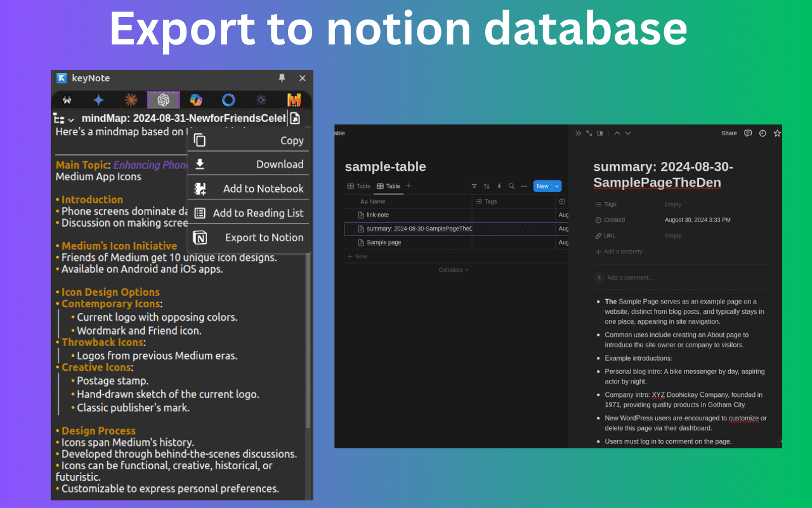Click the Add a comment field
This screenshot has height=508, width=812.
pyautogui.click(x=630, y=277)
